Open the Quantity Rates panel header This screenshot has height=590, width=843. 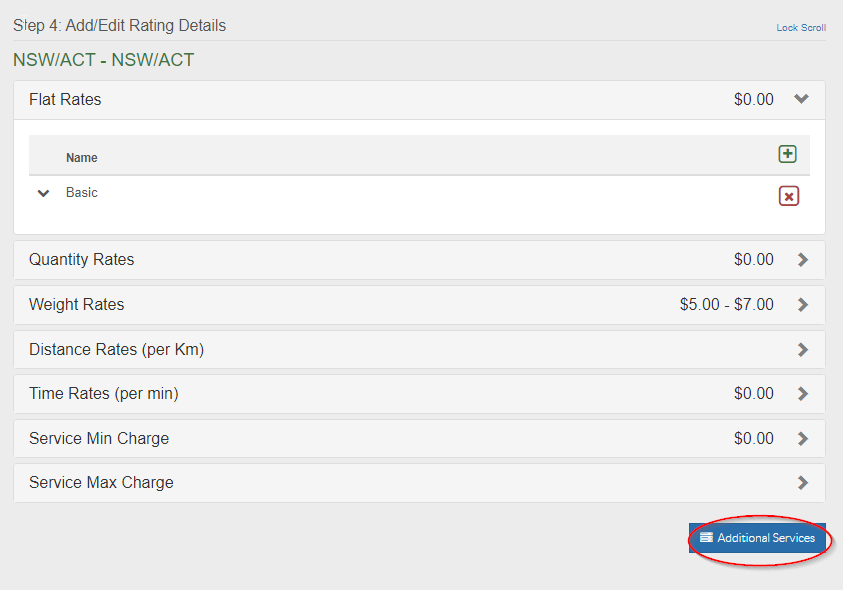[81, 259]
